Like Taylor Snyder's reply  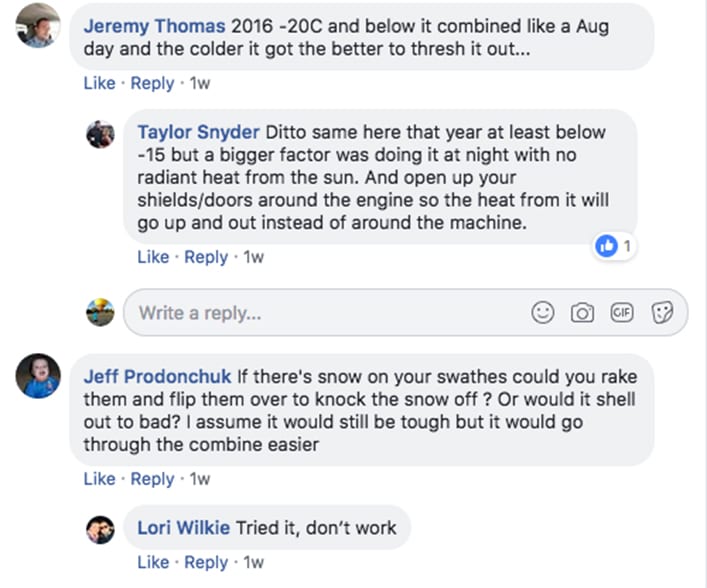(153, 257)
